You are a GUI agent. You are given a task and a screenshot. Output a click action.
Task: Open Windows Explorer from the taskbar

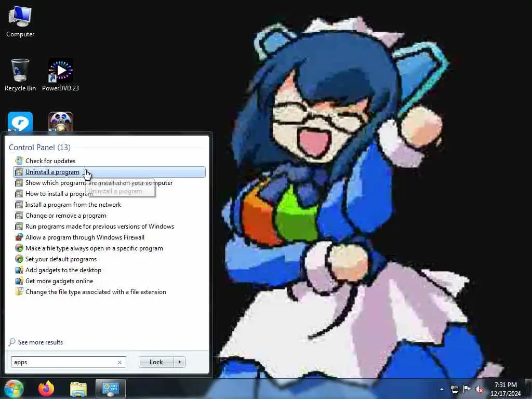pyautogui.click(x=78, y=389)
